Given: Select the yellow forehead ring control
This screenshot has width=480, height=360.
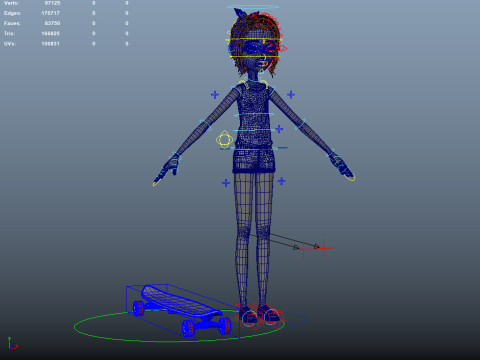Looking at the screenshot, I should coord(253,40).
